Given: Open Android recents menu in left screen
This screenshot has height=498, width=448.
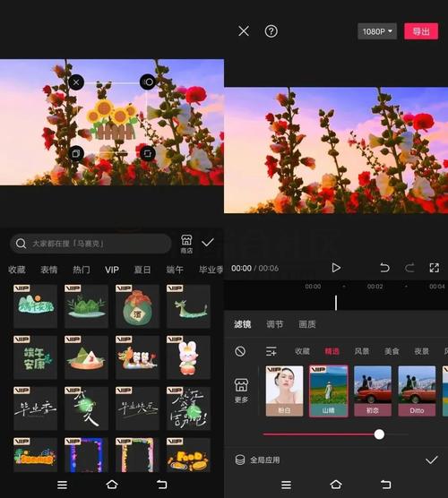Looking at the screenshot, I should 63,485.
